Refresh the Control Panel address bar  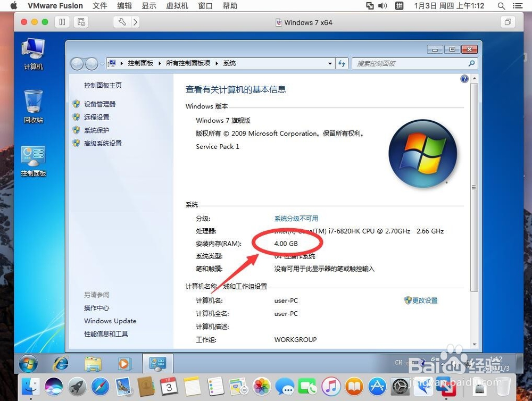[x=342, y=63]
